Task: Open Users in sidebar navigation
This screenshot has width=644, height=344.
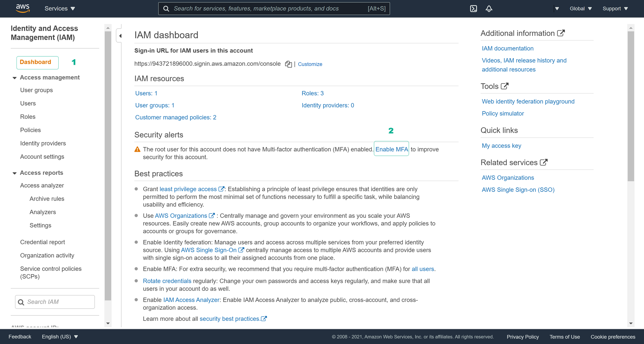Action: [28, 103]
